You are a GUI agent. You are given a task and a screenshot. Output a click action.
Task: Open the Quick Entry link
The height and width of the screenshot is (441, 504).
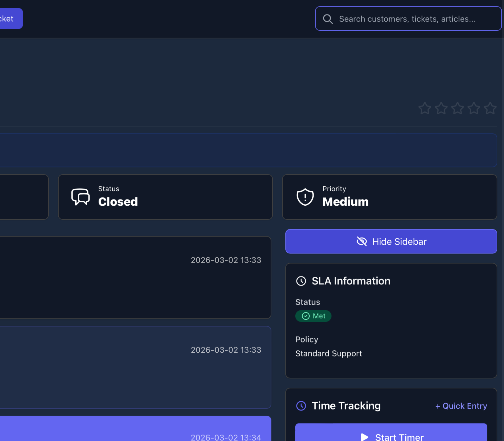coord(461,406)
